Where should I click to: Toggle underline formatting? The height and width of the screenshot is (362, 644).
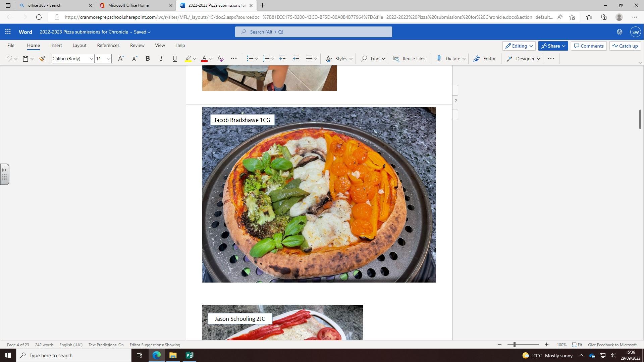(174, 59)
